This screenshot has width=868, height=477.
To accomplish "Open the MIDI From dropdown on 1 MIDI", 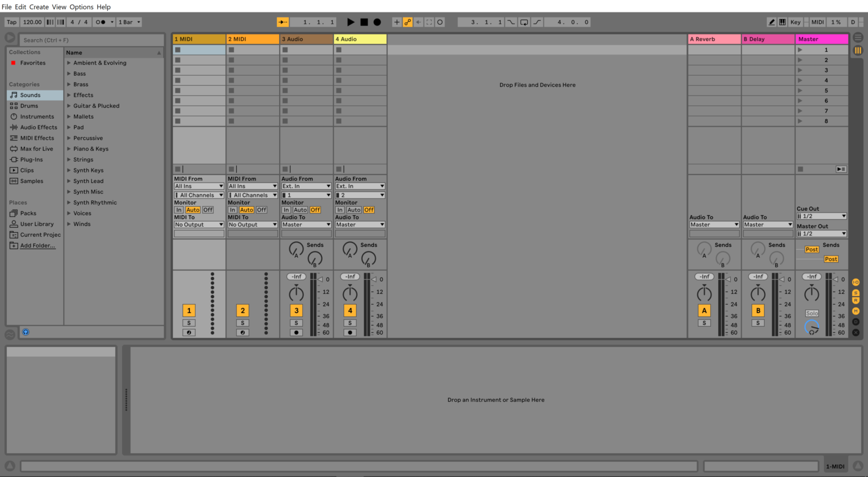I will click(x=198, y=185).
